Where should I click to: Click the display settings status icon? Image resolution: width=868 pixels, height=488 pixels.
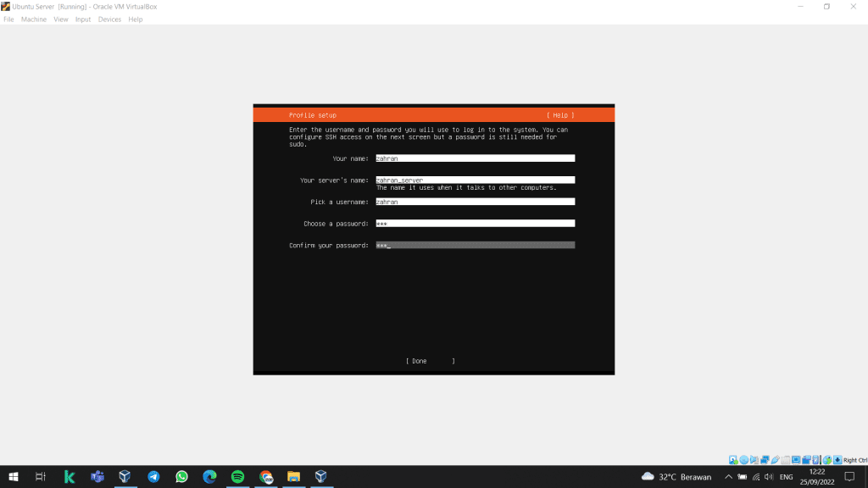796,460
